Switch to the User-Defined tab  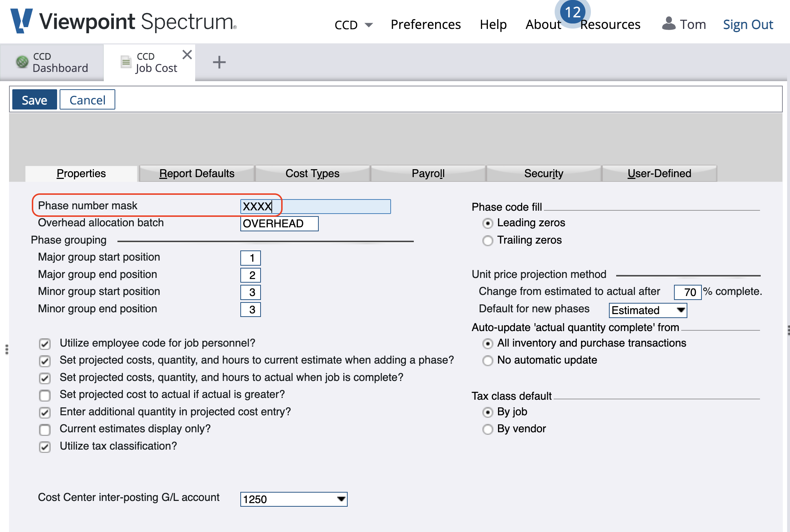(660, 173)
